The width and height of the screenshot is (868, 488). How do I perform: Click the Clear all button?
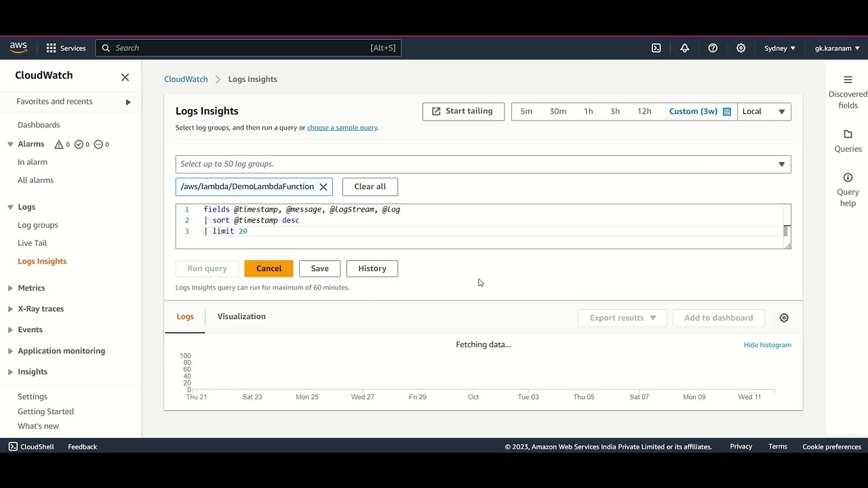pyautogui.click(x=370, y=187)
